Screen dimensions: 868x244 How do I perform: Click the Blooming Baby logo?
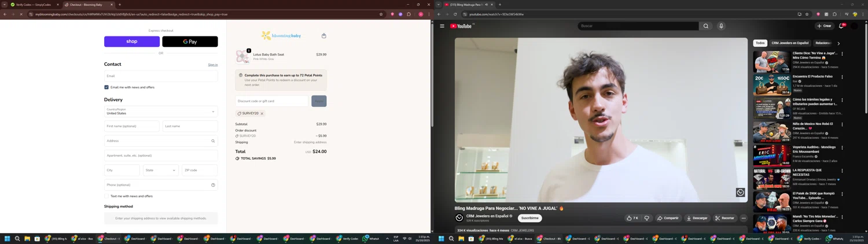[281, 36]
